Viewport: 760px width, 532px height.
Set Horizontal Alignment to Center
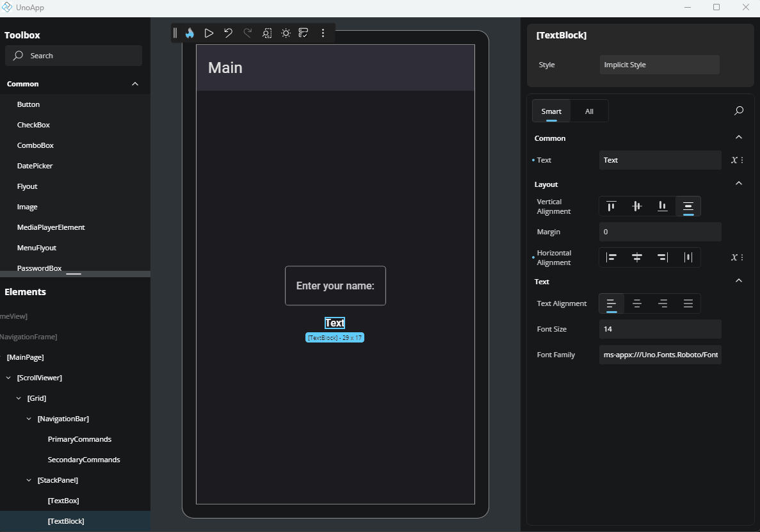[x=636, y=257]
